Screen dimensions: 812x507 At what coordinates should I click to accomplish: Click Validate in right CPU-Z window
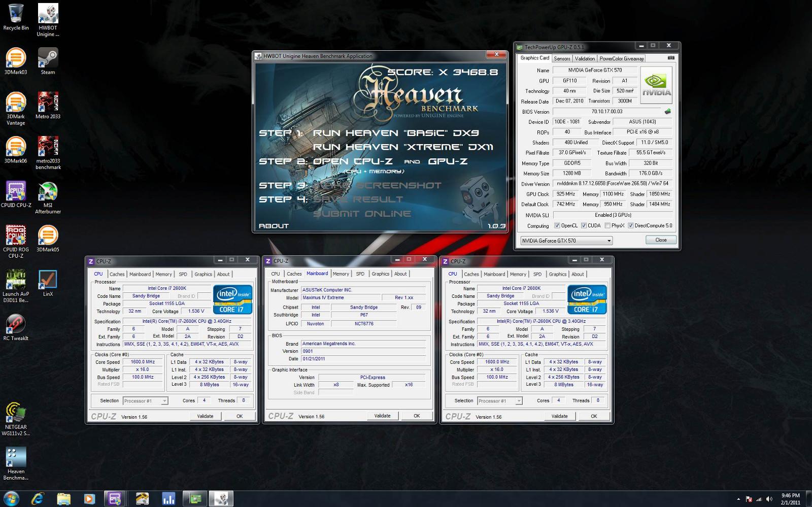point(560,416)
